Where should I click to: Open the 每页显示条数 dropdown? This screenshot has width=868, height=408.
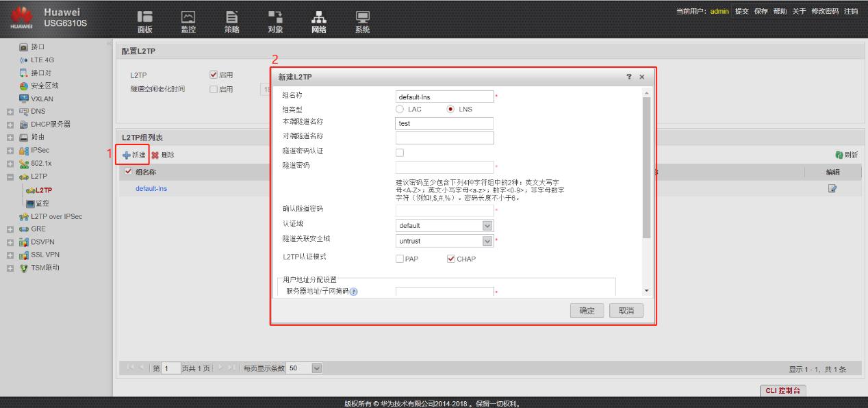click(315, 368)
